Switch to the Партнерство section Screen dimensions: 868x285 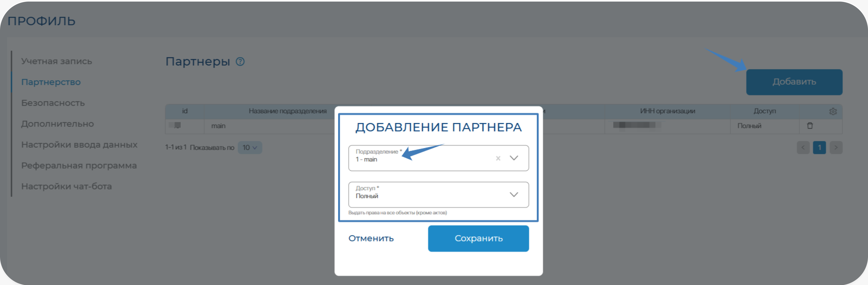(x=51, y=82)
